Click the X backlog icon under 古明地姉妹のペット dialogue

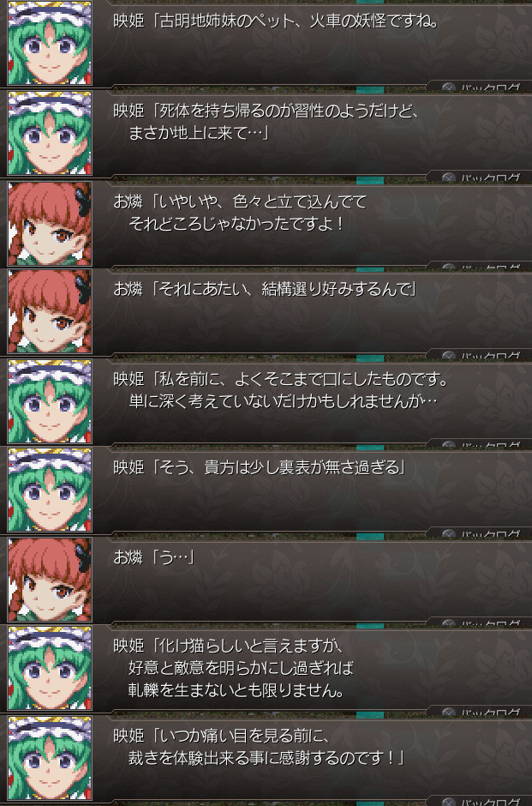click(x=449, y=88)
